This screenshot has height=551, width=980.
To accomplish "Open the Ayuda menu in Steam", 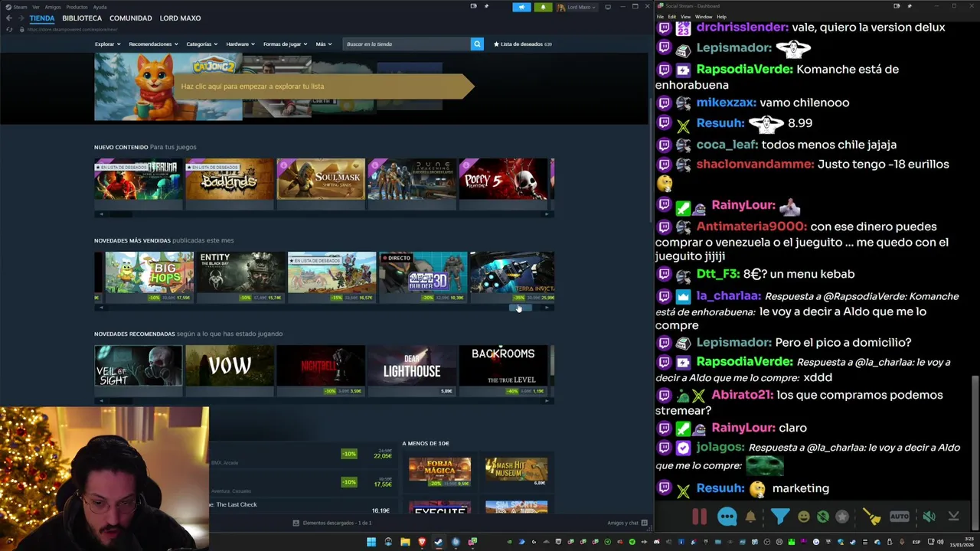I will (100, 7).
